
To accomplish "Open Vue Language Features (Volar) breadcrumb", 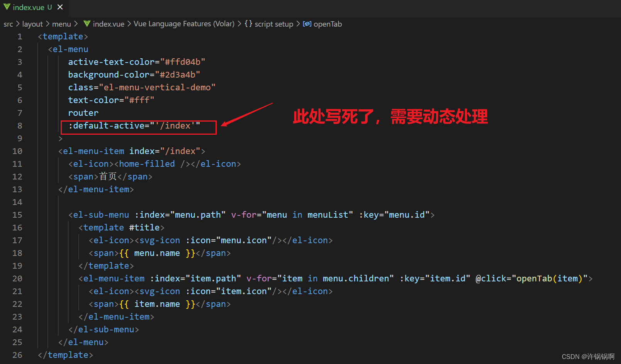I will [184, 24].
